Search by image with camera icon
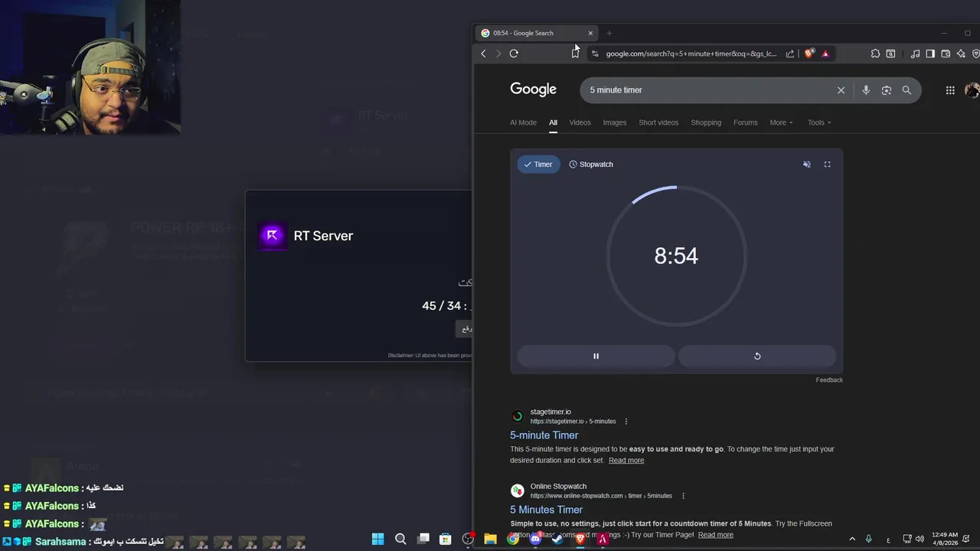The width and height of the screenshot is (980, 551). coord(887,90)
